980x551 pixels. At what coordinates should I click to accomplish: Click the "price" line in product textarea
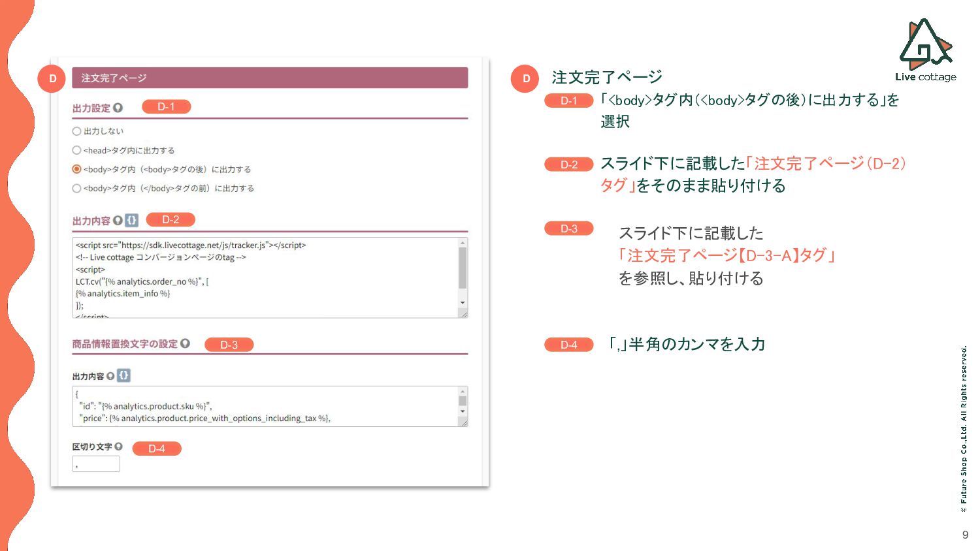pos(205,418)
